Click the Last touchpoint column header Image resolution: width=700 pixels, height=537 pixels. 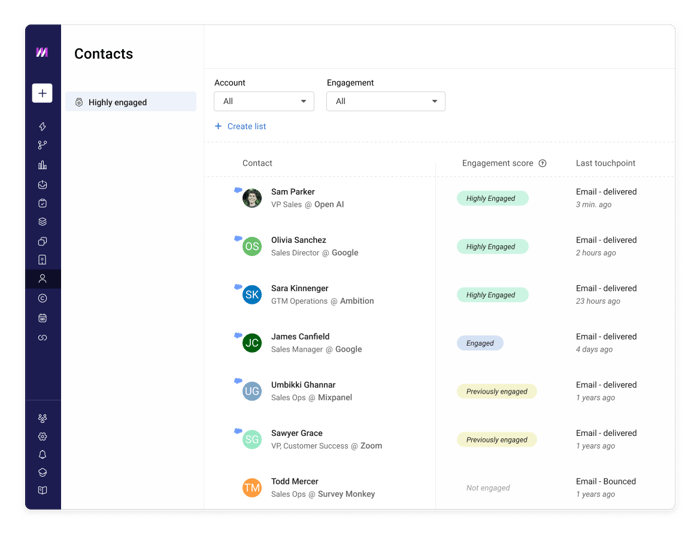click(605, 163)
